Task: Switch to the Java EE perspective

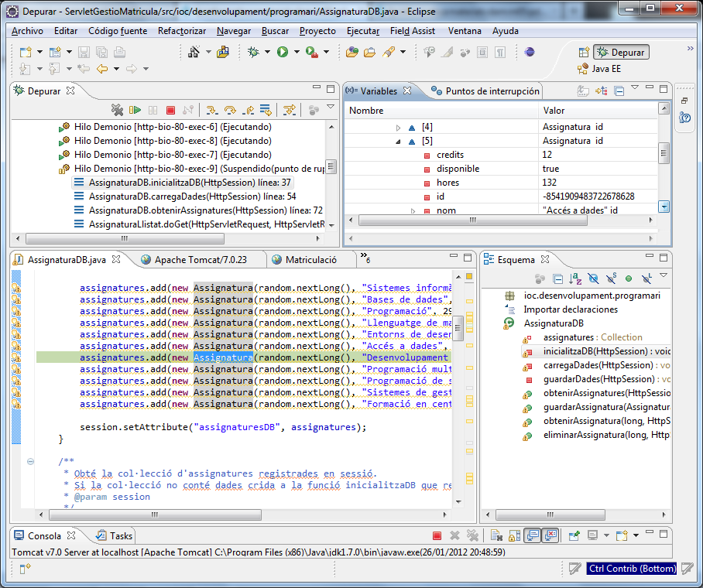Action: [x=598, y=69]
